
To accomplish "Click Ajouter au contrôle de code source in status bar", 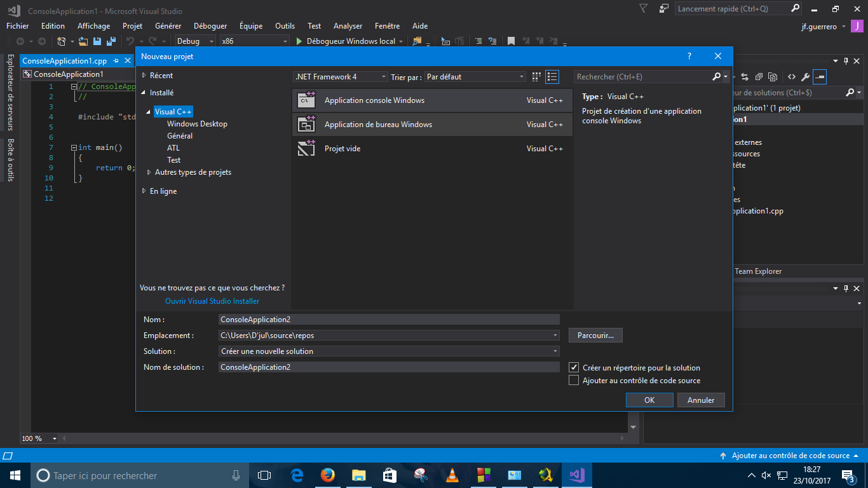I will (790, 456).
